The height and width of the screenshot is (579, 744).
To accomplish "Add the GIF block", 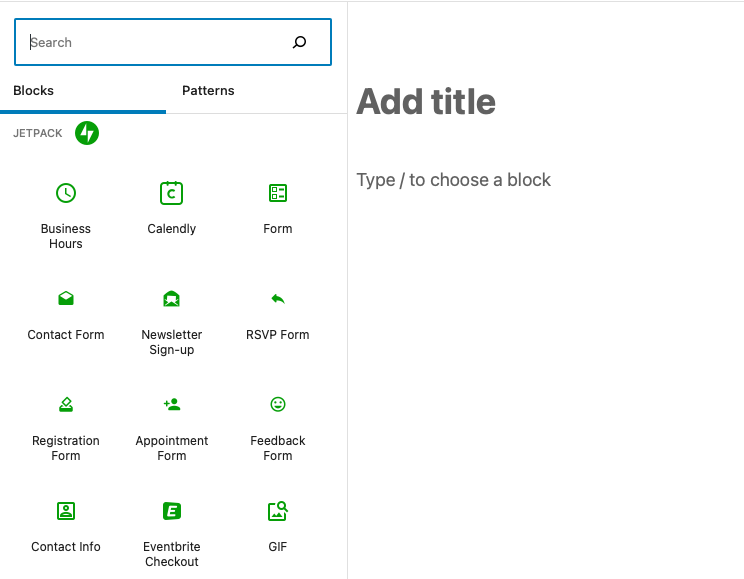I will pos(278,526).
